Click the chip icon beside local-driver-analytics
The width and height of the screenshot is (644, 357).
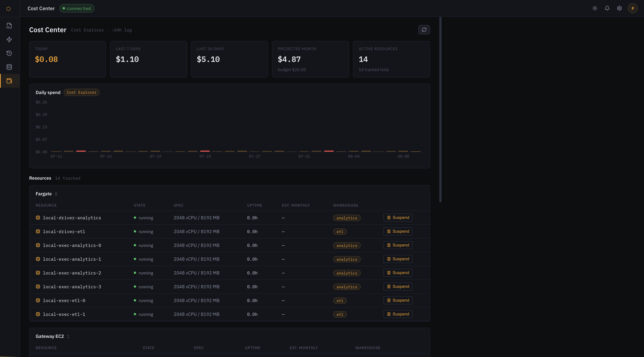point(38,218)
